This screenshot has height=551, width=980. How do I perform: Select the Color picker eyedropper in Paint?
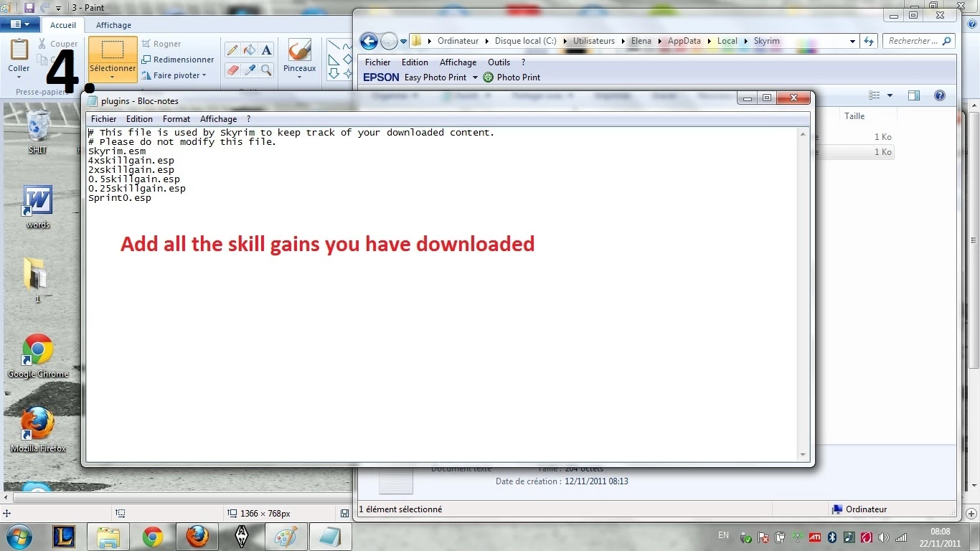250,70
